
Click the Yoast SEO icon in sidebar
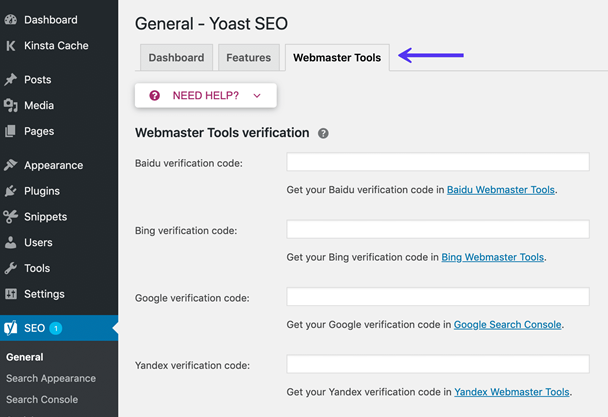tap(11, 328)
